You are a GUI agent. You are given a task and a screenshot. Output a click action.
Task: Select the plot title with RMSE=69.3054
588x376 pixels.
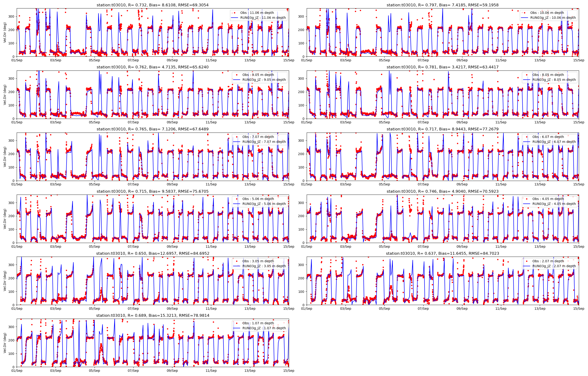click(x=152, y=5)
